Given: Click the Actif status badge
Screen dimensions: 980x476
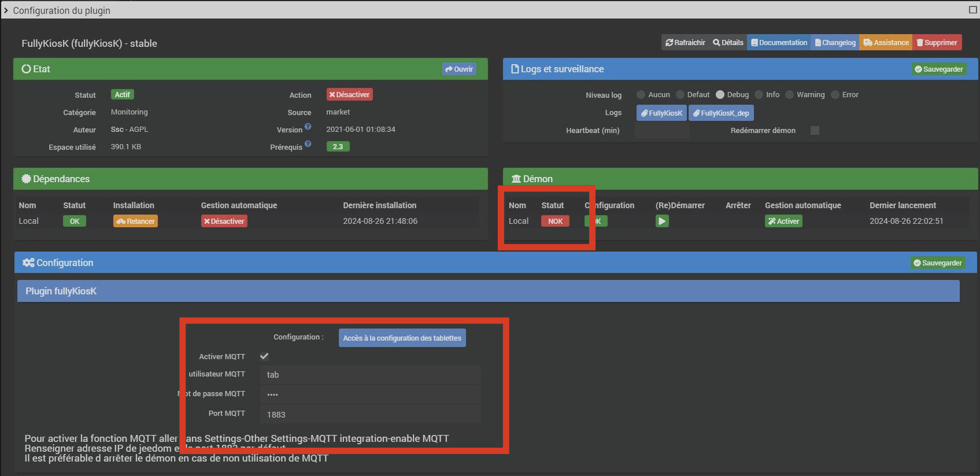Looking at the screenshot, I should [122, 94].
